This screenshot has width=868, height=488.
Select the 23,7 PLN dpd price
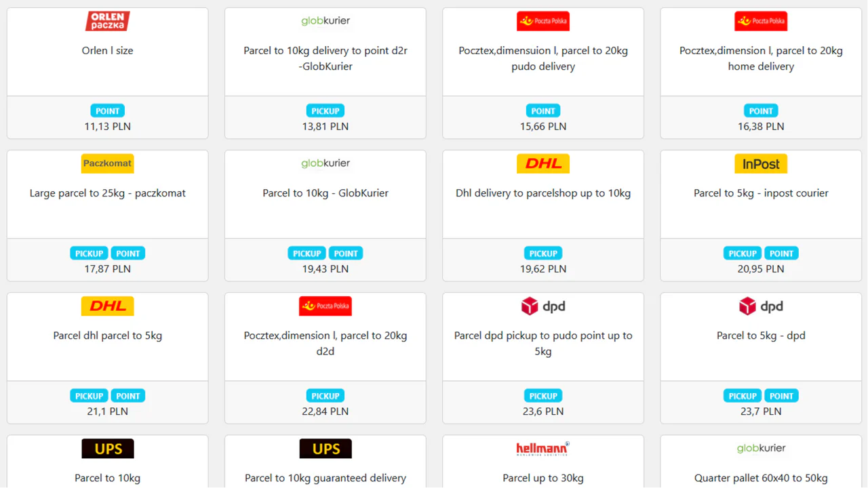761,411
